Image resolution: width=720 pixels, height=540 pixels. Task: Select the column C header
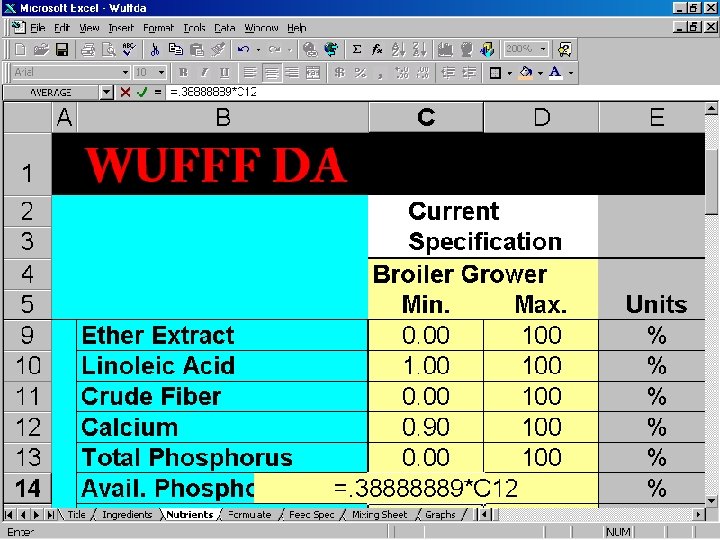[x=426, y=117]
